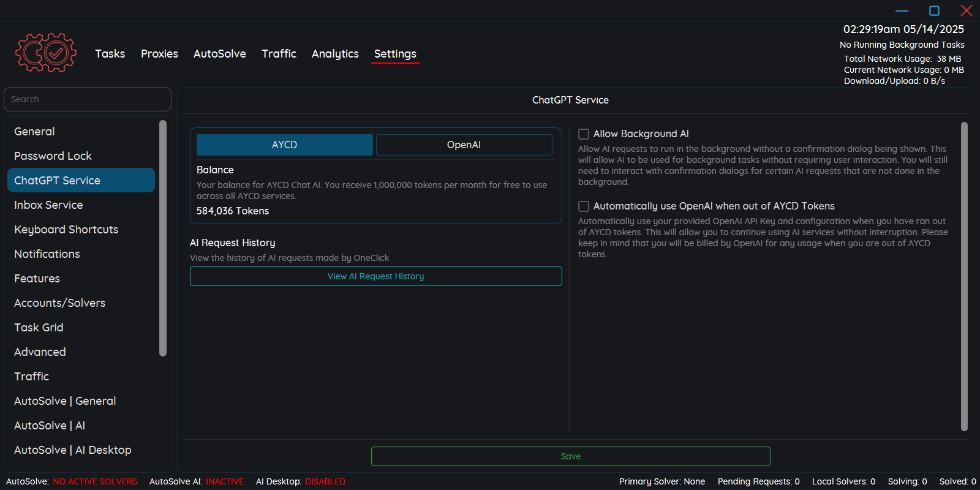
Task: Click the settings panel right scrollbar
Action: (964, 276)
